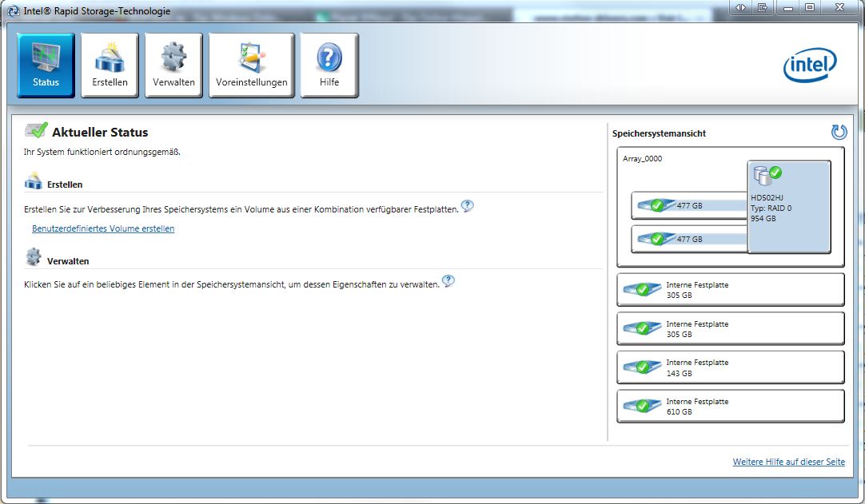865x504 pixels.
Task: Select the 143 GB Interne Festplatte
Action: pyautogui.click(x=731, y=367)
